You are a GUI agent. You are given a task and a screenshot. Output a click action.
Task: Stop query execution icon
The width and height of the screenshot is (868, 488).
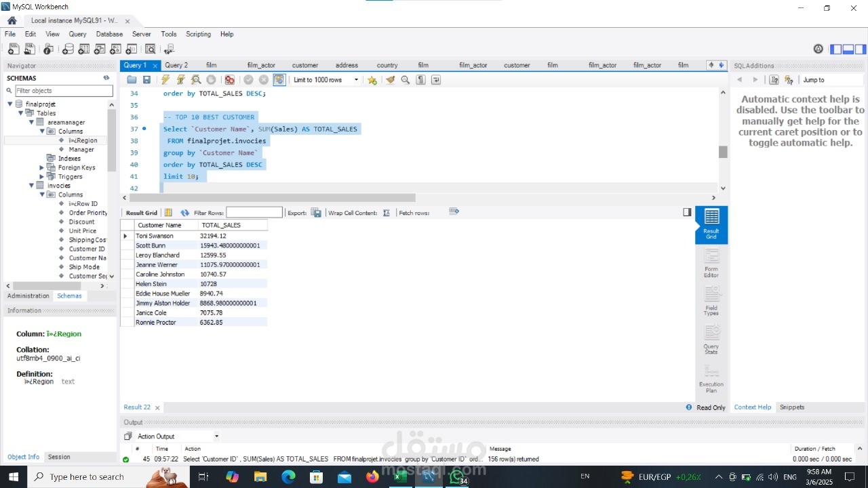(211, 80)
